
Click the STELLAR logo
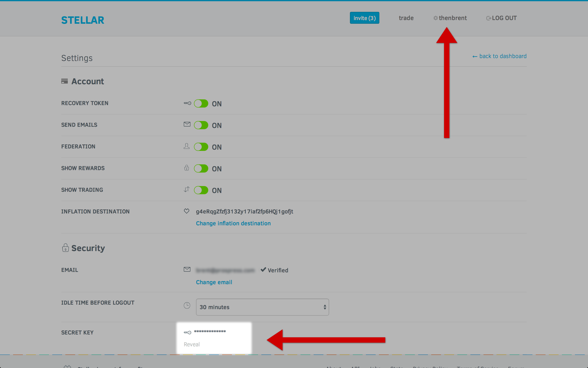click(x=83, y=20)
